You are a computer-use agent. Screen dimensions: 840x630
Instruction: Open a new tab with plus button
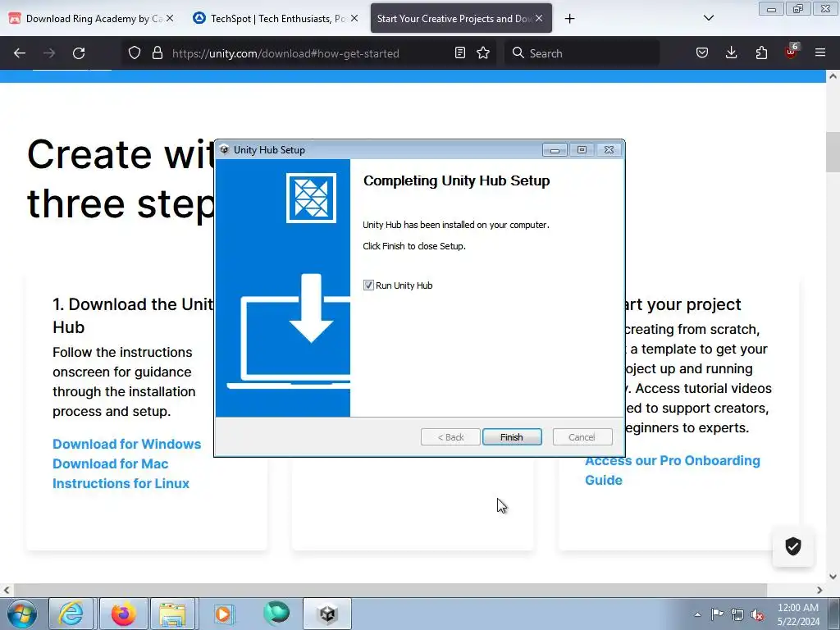[x=569, y=19]
